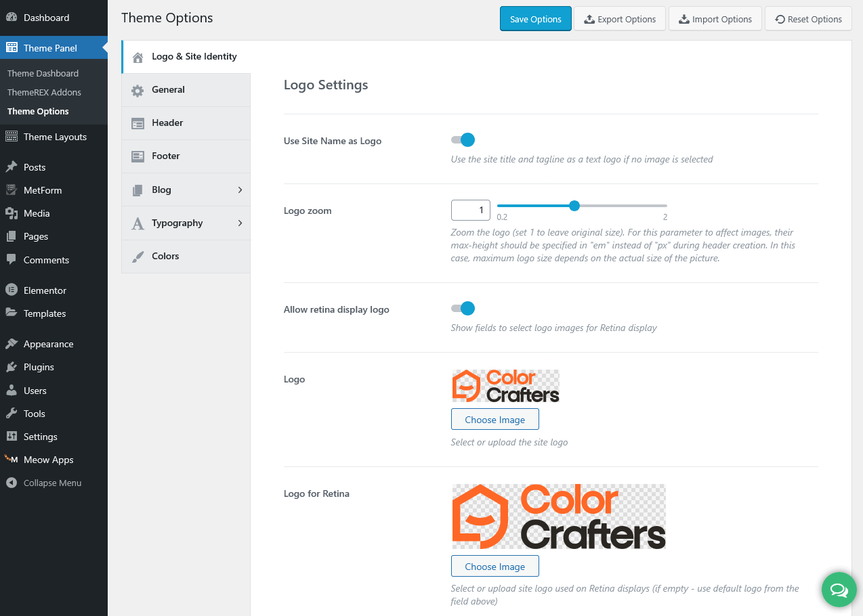Click the home icon beside Logo & Site Identity

(x=138, y=58)
